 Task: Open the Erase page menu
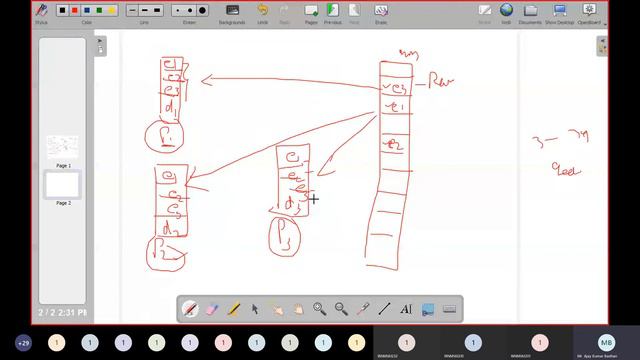[381, 13]
